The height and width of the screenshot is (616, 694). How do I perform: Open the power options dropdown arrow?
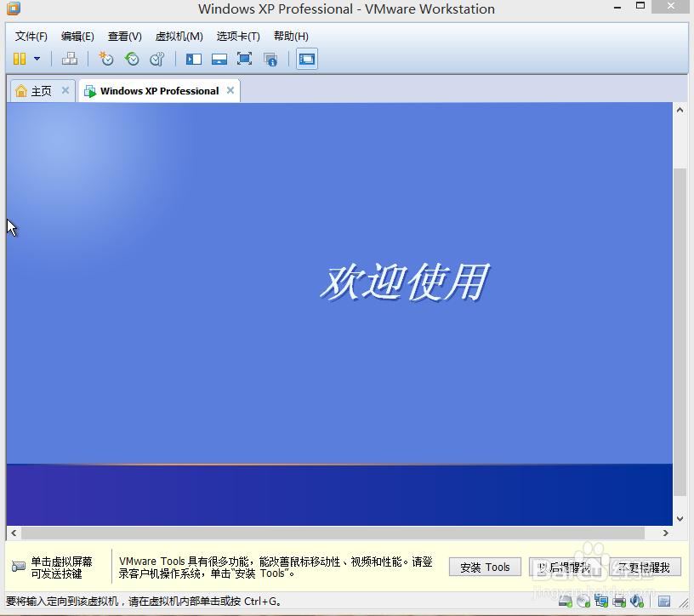(x=37, y=59)
